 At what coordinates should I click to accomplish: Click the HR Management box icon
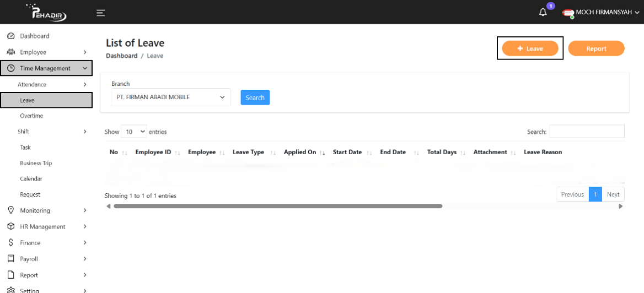[x=10, y=226]
